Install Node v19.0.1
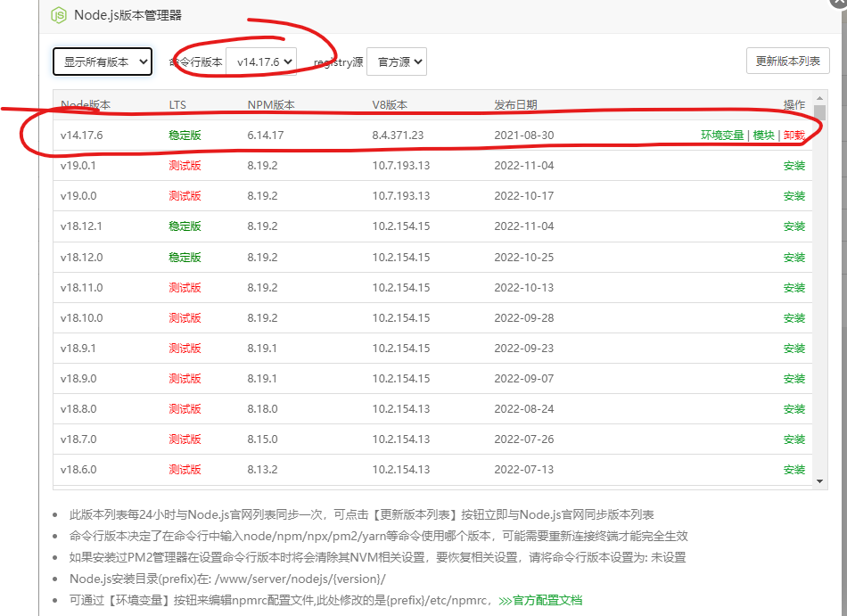 [x=794, y=166]
